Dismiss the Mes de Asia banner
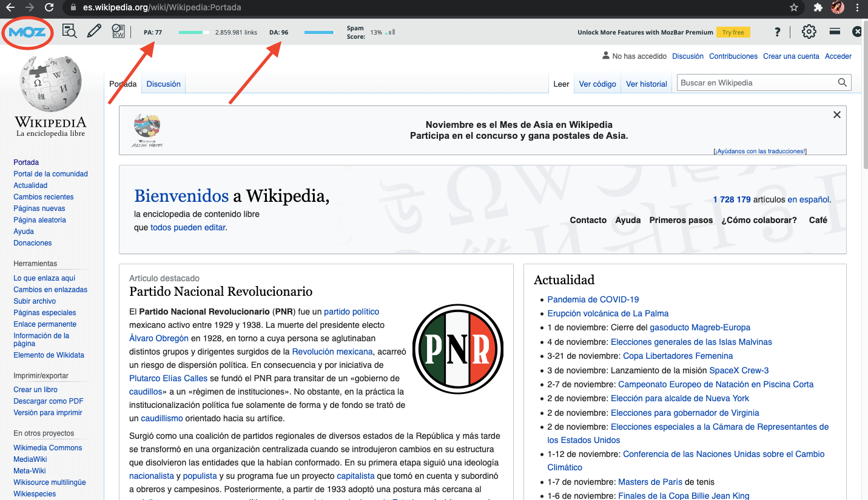This screenshot has height=500, width=868. pyautogui.click(x=837, y=115)
